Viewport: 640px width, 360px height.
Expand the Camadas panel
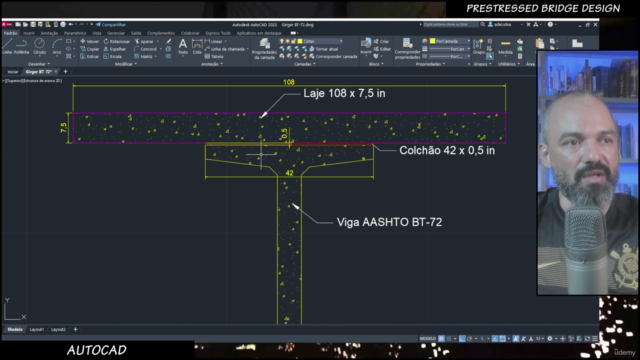pos(305,64)
